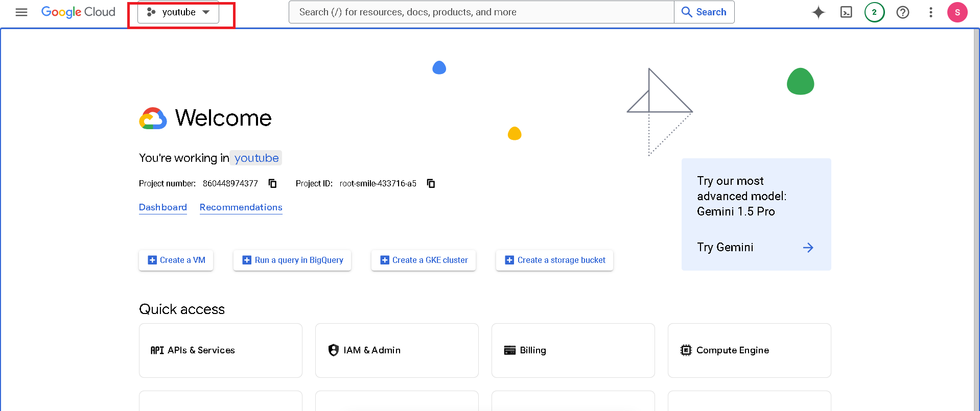980x411 pixels.
Task: Open the hamburger navigation menu
Action: pyautogui.click(x=21, y=12)
